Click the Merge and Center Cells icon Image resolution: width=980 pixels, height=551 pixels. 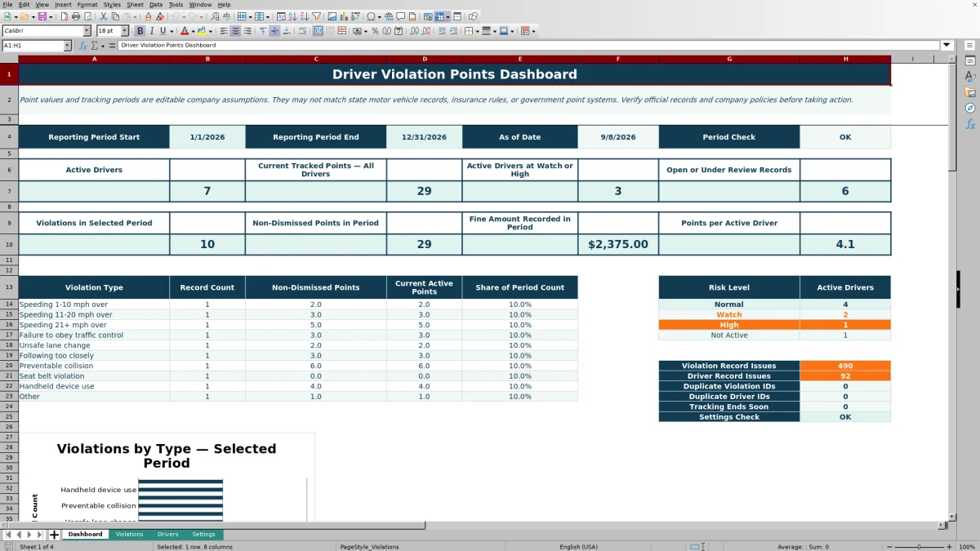click(318, 31)
